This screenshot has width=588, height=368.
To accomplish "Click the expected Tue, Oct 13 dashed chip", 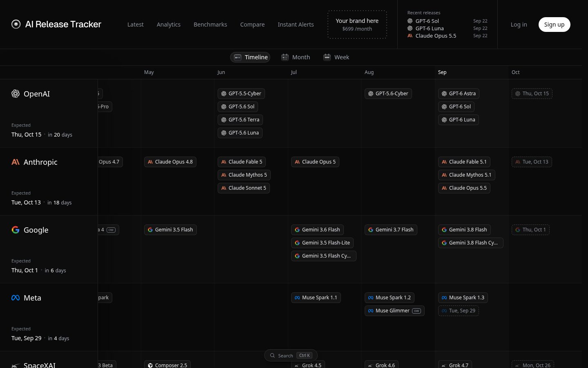I will 532,162.
